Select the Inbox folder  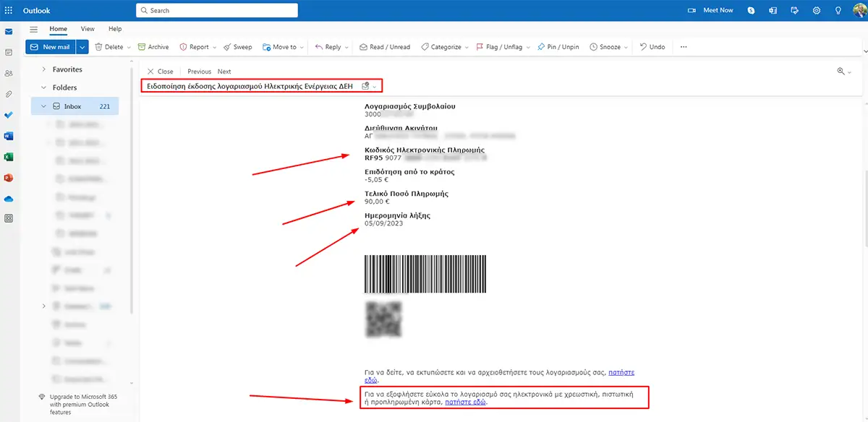75,106
